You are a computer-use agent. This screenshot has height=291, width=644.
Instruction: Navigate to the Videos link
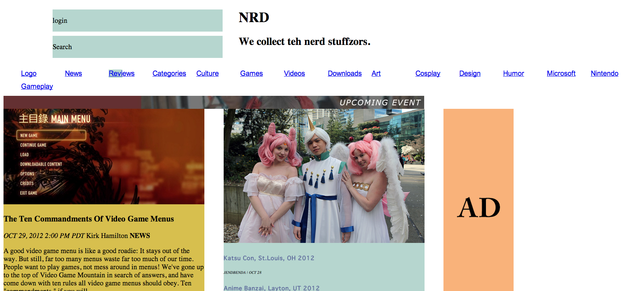click(294, 73)
